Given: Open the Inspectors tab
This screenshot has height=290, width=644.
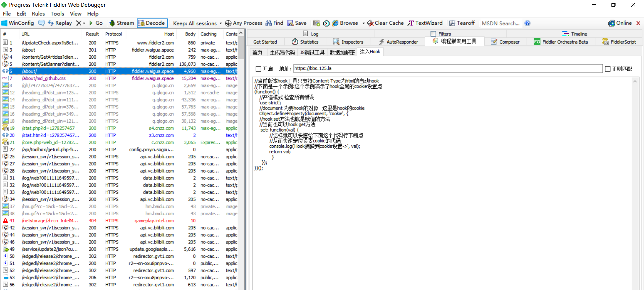Looking at the screenshot, I should [348, 42].
